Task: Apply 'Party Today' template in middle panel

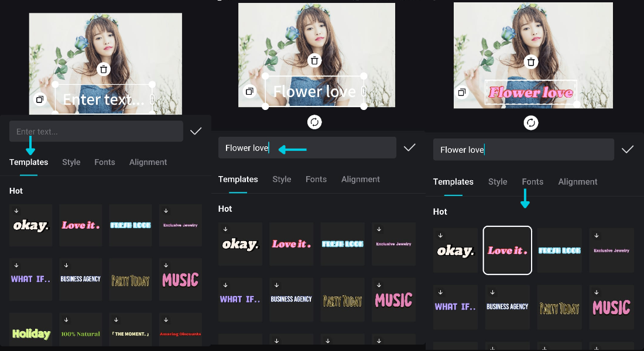Action: point(342,300)
